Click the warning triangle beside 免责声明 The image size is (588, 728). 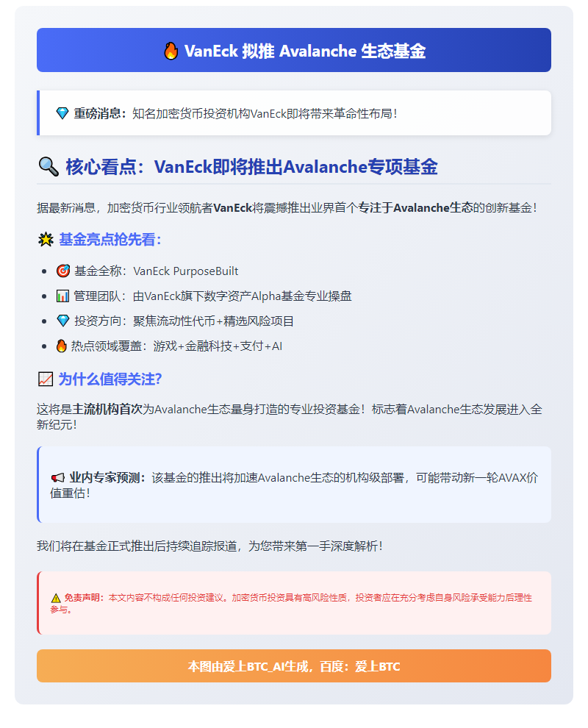pyautogui.click(x=56, y=598)
